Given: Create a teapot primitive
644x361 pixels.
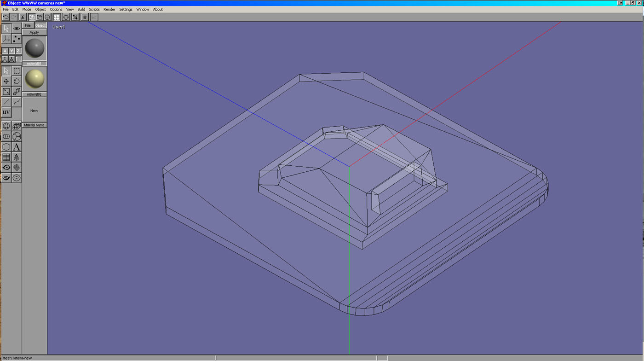Looking at the screenshot, I should tap(6, 178).
